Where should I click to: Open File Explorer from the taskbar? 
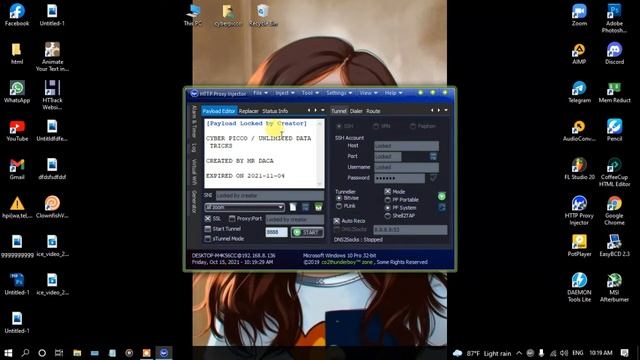[x=77, y=353]
